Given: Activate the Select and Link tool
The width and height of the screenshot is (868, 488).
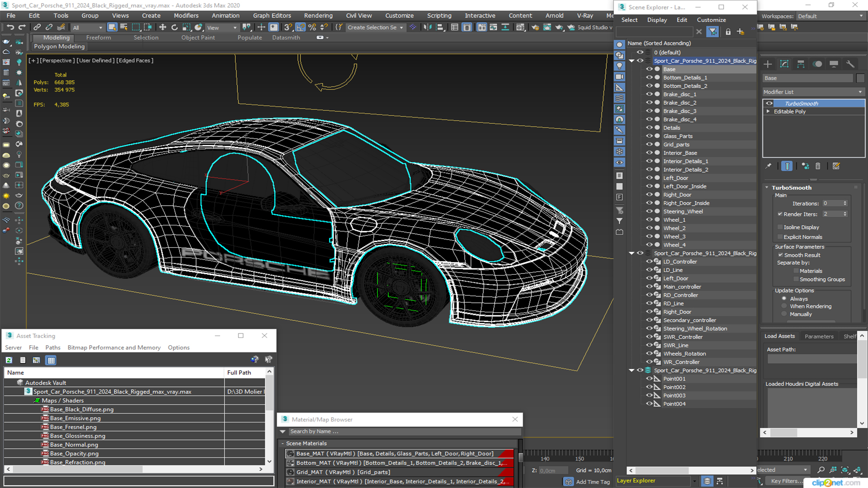Looking at the screenshot, I should pyautogui.click(x=37, y=28).
